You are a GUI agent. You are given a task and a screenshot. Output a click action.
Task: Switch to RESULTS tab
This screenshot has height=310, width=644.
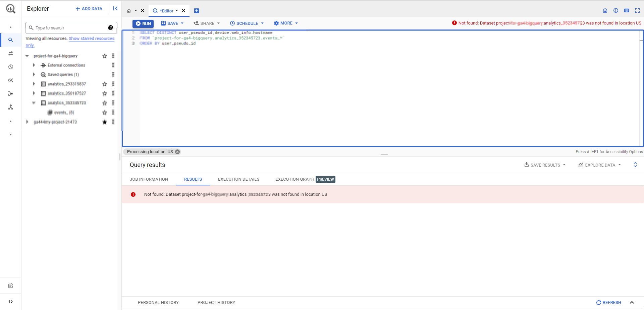coord(193,179)
